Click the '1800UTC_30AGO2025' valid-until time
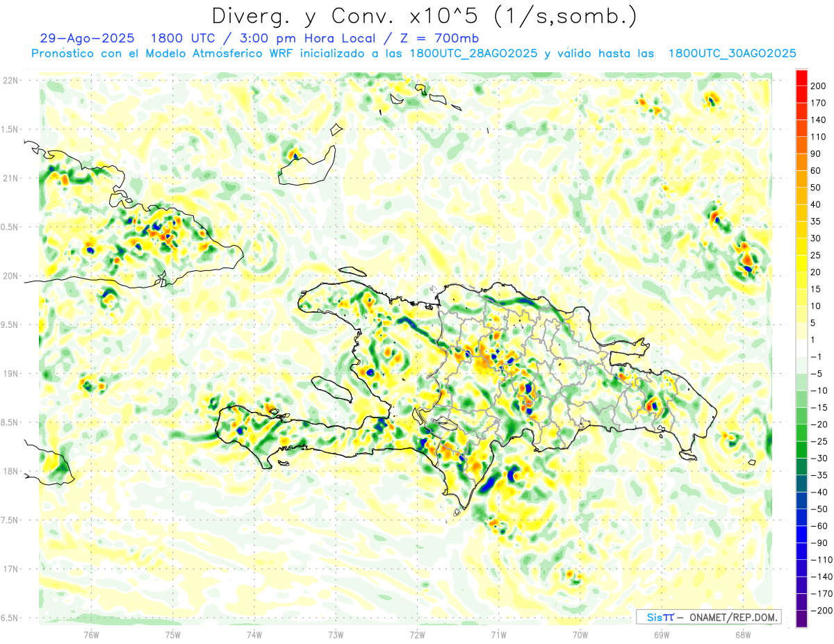834x644 pixels. tap(732, 53)
